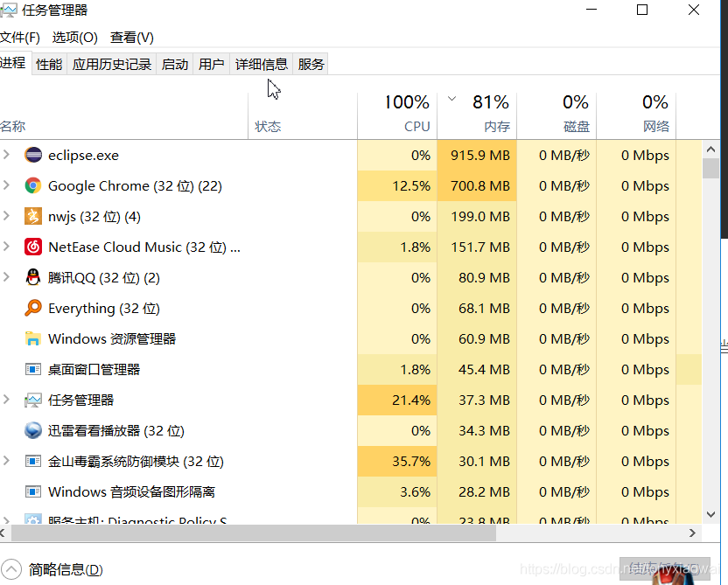728x585 pixels.
Task: Expand the 腾讯QQ process group
Action: point(6,277)
